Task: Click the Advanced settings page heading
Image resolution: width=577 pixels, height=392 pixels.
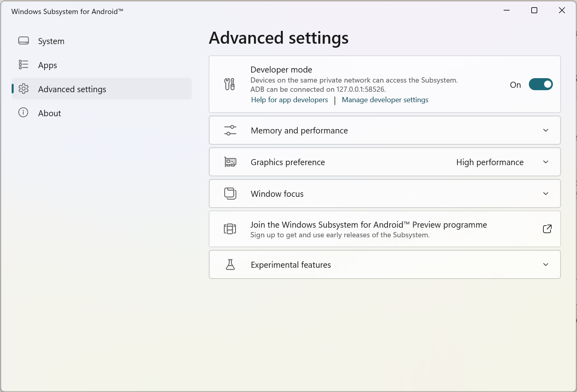Action: 279,38
